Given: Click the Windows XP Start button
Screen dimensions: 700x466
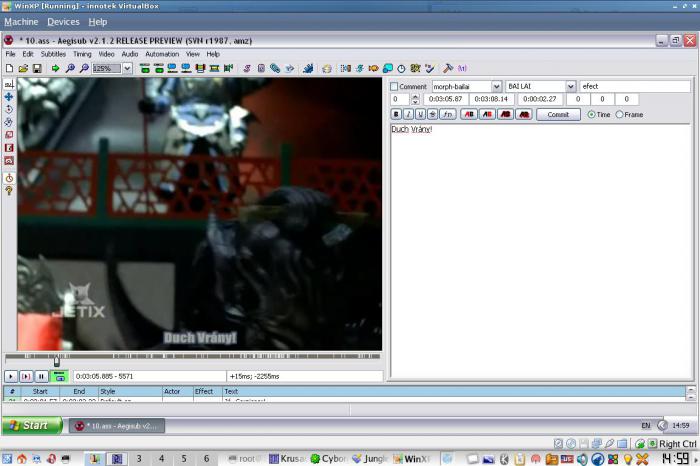Looking at the screenshot, I should (32, 425).
